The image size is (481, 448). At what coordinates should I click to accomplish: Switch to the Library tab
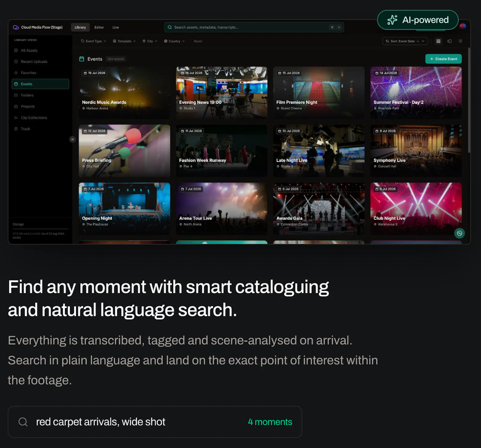pos(80,27)
